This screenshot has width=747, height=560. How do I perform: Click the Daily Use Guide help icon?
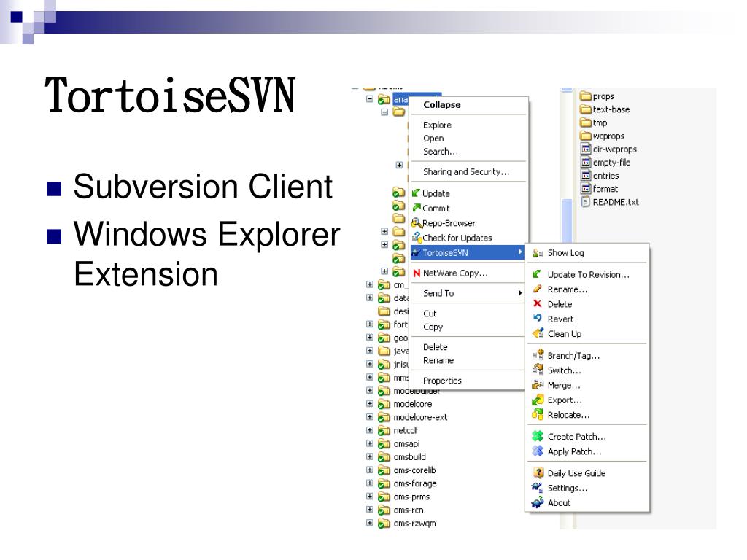[x=538, y=472]
